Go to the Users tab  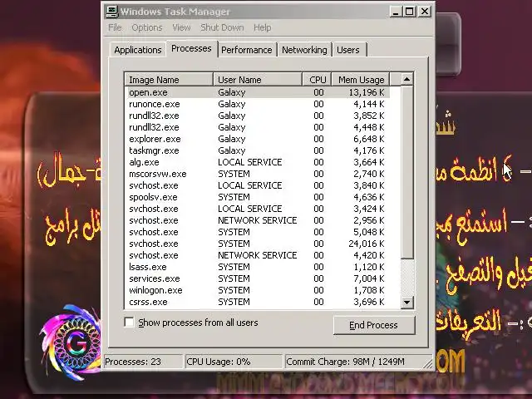pyautogui.click(x=348, y=50)
